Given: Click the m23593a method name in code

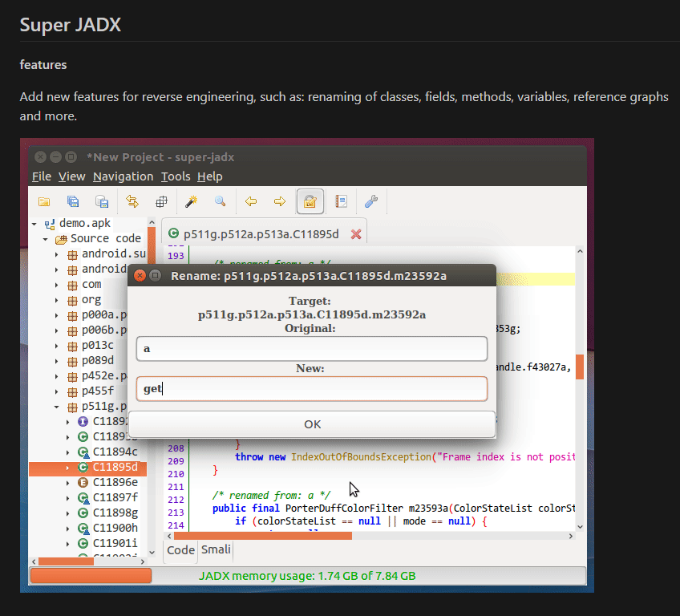Looking at the screenshot, I should point(427,509).
